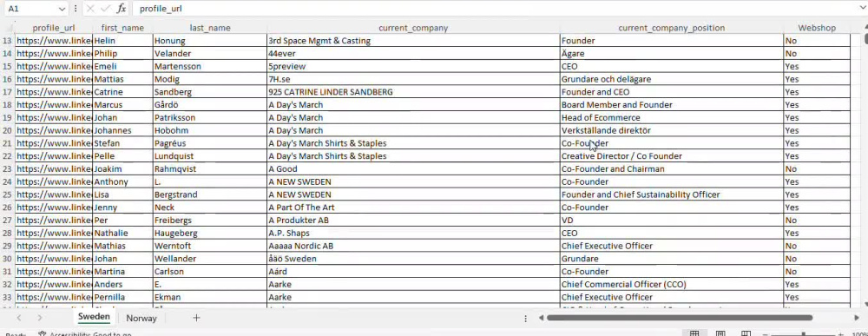This screenshot has width=868, height=336.
Task: Click cell containing Velander
Action: (210, 54)
